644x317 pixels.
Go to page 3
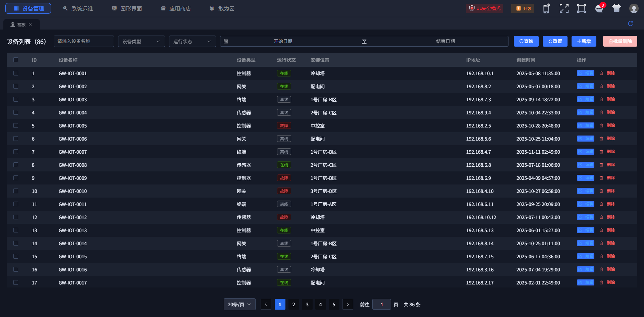(x=307, y=304)
